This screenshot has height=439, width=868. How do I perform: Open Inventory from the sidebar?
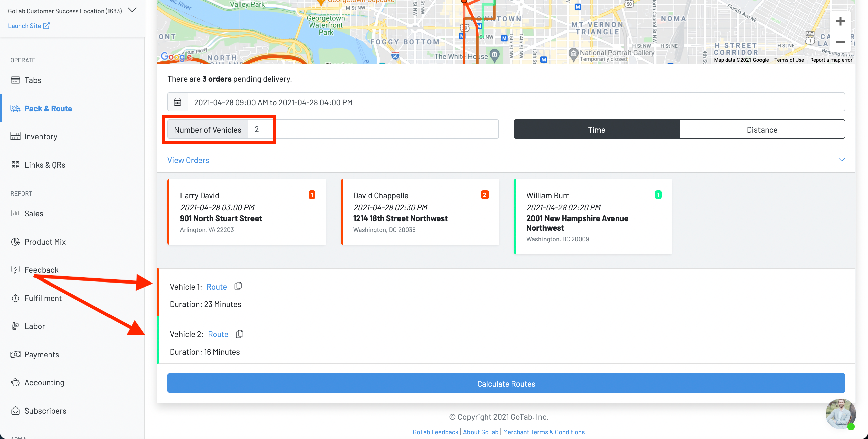(x=41, y=136)
